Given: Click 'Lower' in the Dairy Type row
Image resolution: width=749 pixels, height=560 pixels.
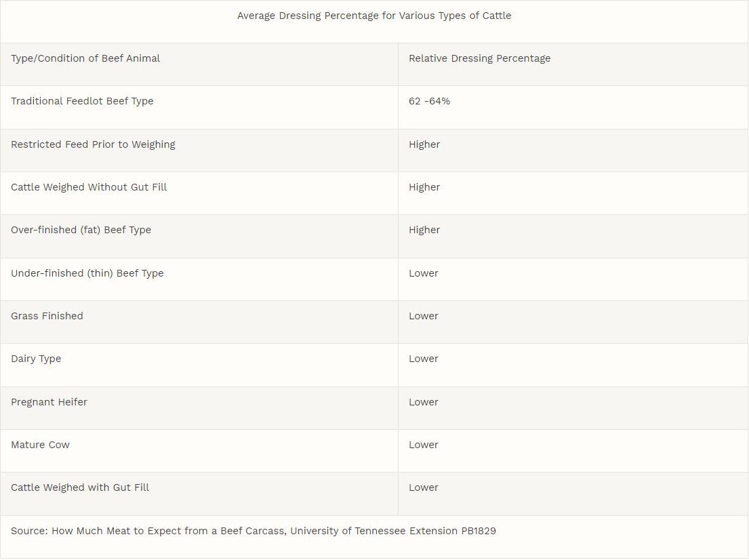Looking at the screenshot, I should click(424, 359).
